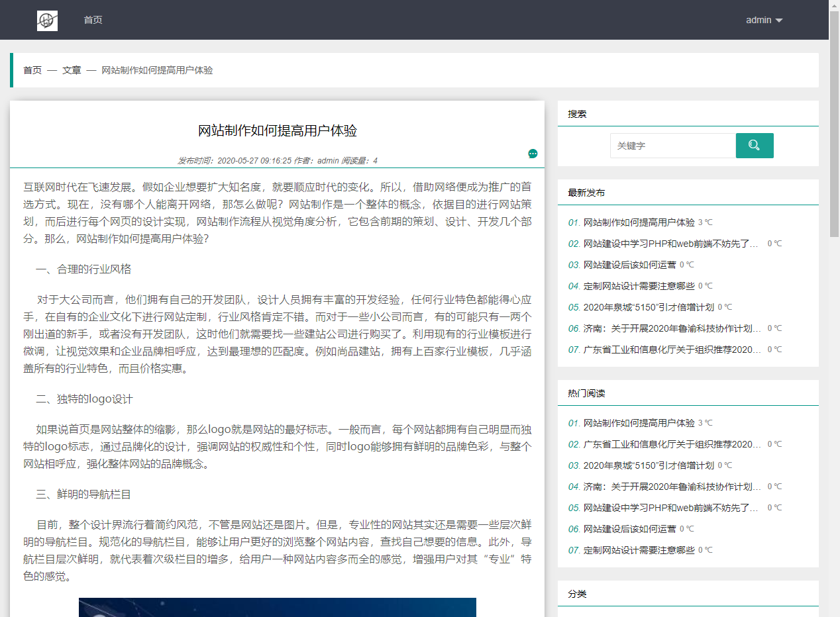Image resolution: width=840 pixels, height=617 pixels.
Task: Click the heading 二、独特的logo设计
Action: click(85, 399)
